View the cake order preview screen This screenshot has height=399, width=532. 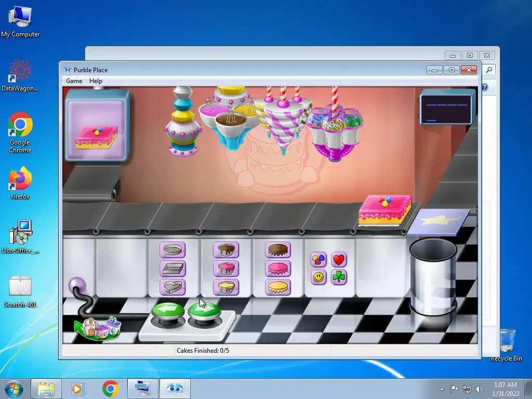point(97,125)
